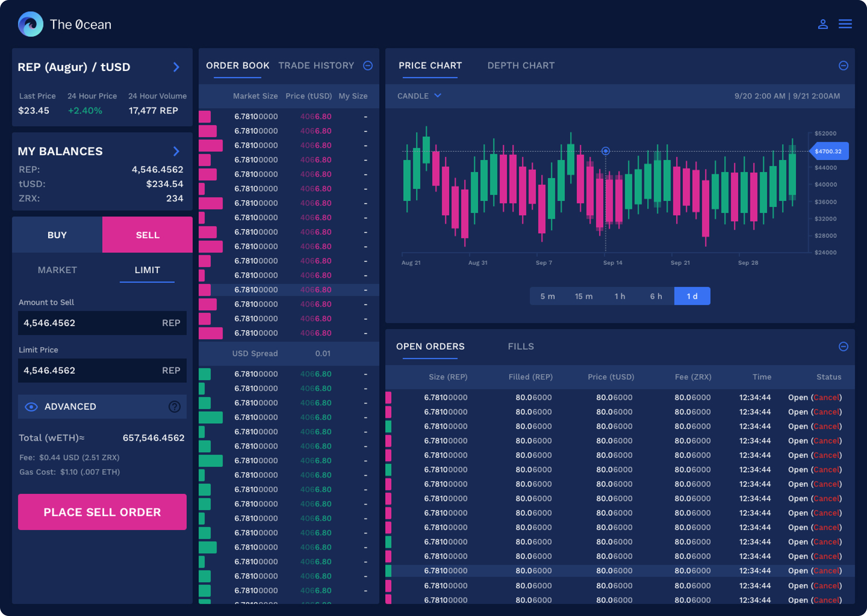
Task: Click the Size (REP) column header
Action: click(x=448, y=377)
